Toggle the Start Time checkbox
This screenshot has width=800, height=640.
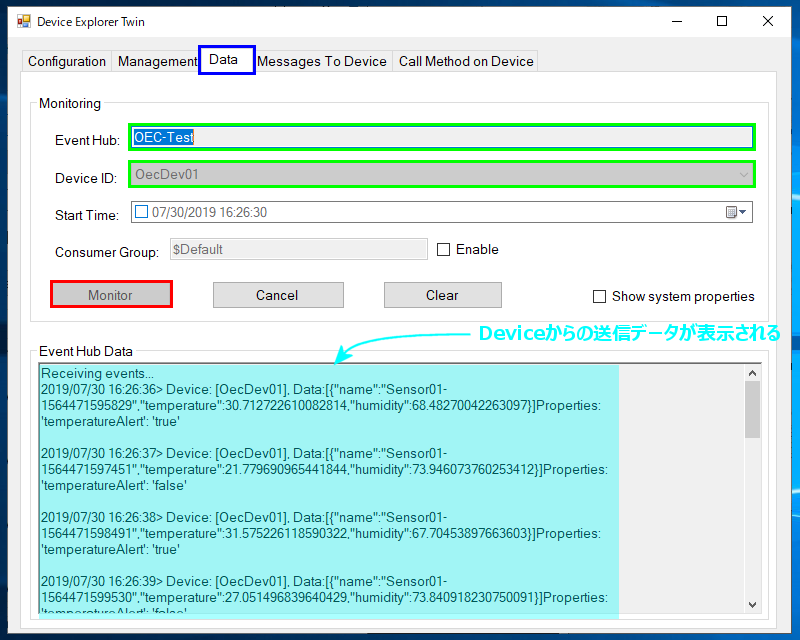pos(141,212)
